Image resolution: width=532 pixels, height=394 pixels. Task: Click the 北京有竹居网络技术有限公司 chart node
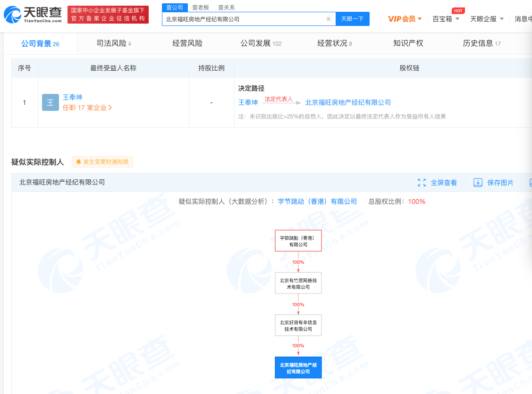coord(298,283)
